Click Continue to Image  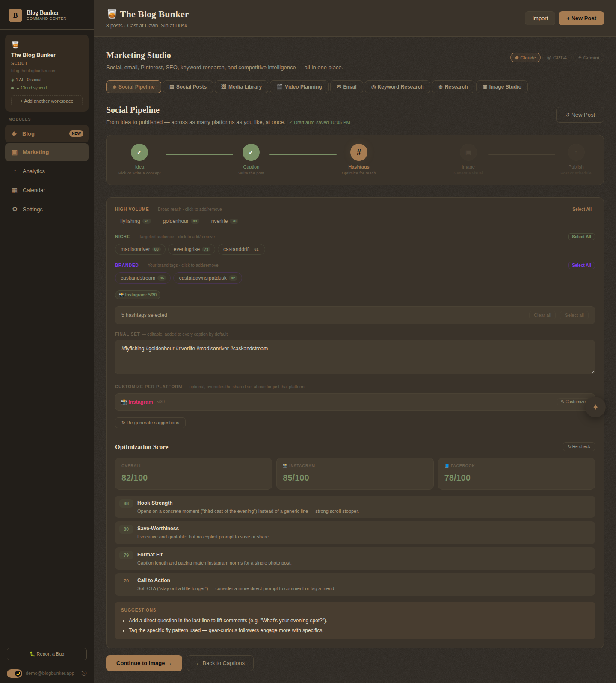(x=144, y=663)
